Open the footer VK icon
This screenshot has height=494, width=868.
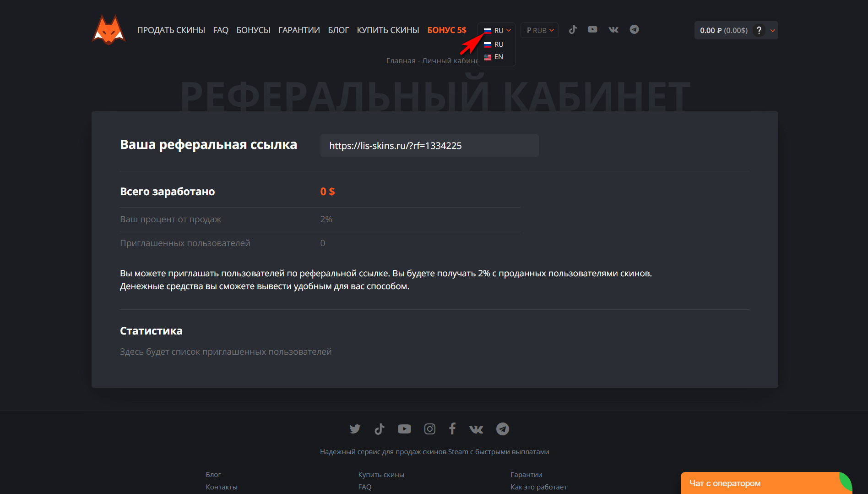476,429
